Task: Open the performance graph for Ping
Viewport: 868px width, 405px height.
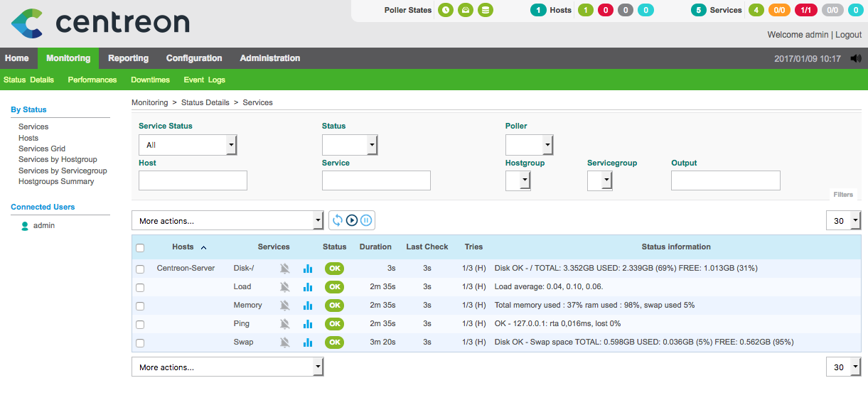Action: (308, 324)
